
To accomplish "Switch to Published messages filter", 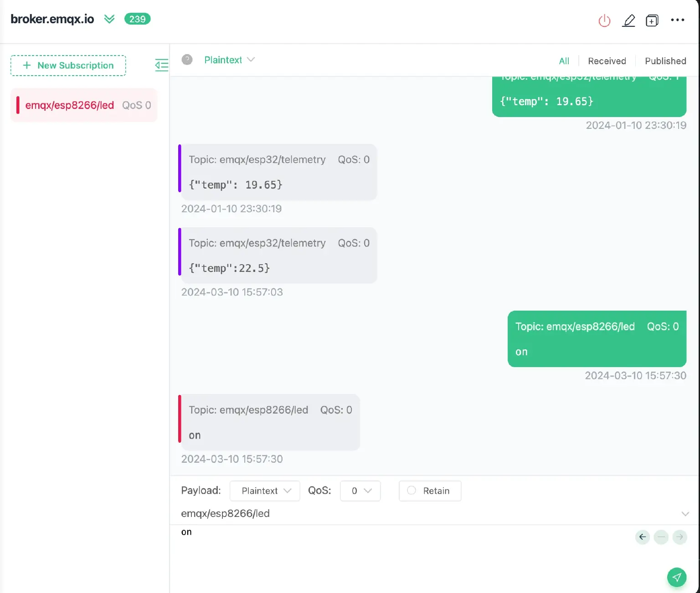I will pyautogui.click(x=665, y=61).
